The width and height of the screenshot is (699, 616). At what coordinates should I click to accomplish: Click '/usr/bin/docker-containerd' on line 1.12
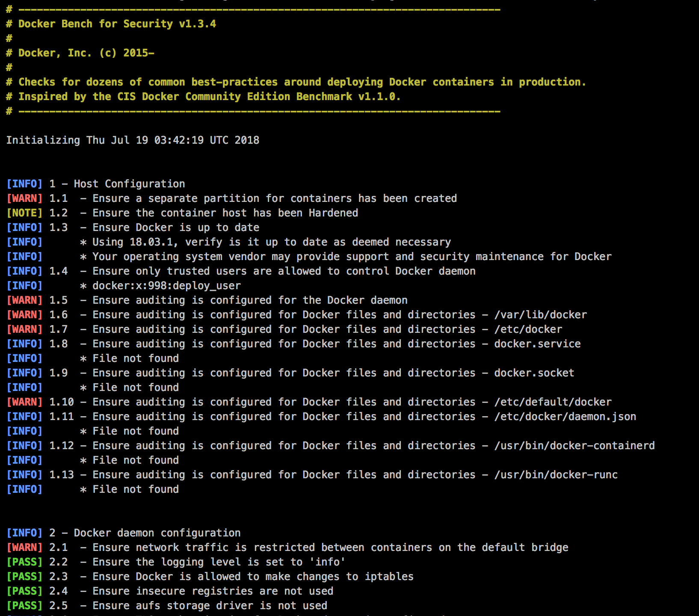(x=575, y=446)
